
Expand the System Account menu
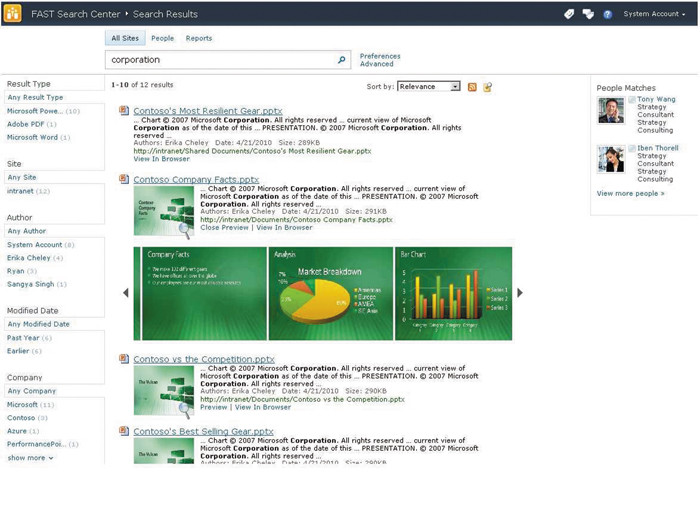click(654, 14)
